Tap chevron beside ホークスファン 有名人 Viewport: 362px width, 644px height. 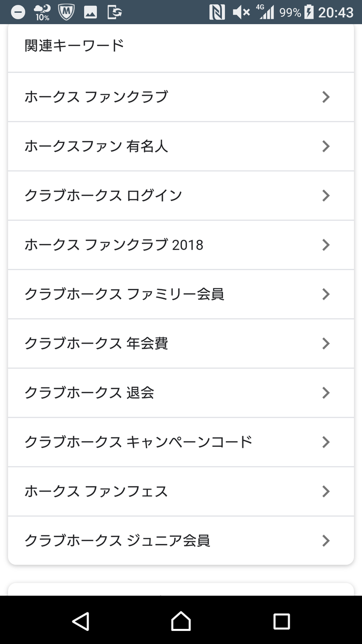326,146
